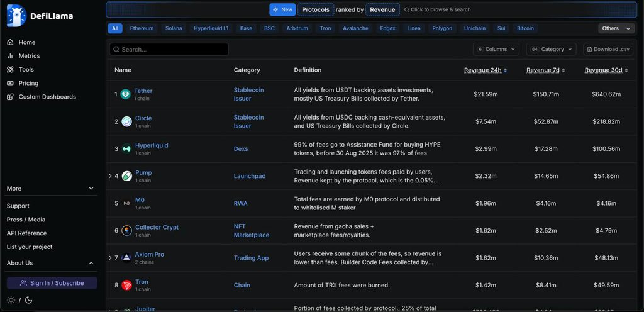Click Sign In / Subscribe button

pyautogui.click(x=52, y=283)
